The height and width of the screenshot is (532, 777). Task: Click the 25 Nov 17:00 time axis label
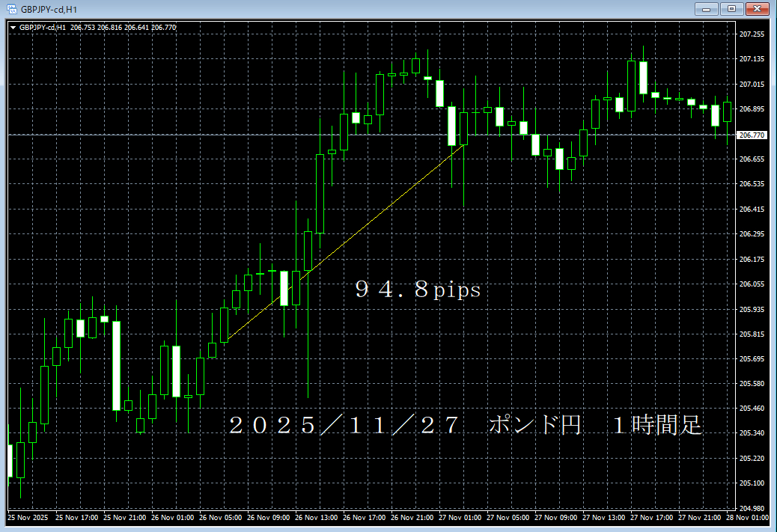(x=77, y=518)
